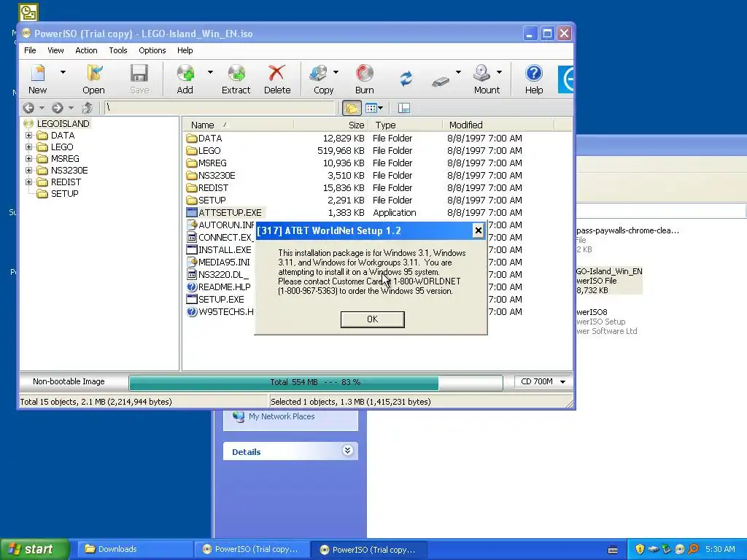Open the Action menu
Viewport: 747px width, 560px height.
pyautogui.click(x=86, y=50)
